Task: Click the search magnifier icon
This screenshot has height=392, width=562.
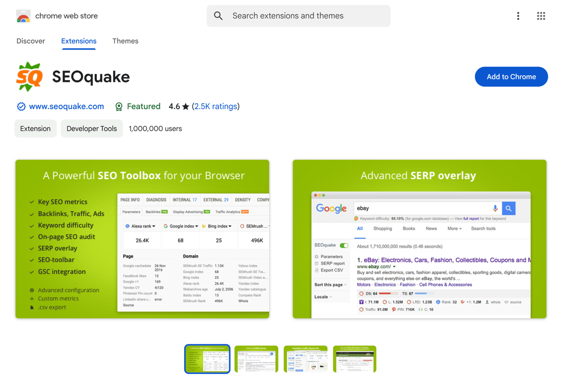Action: [218, 16]
